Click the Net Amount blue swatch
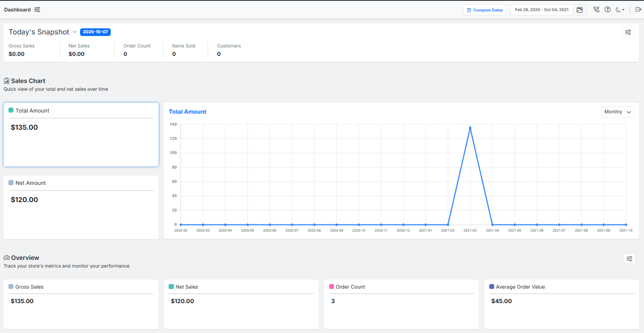Viewport: 644px width, 333px height. 11,183
